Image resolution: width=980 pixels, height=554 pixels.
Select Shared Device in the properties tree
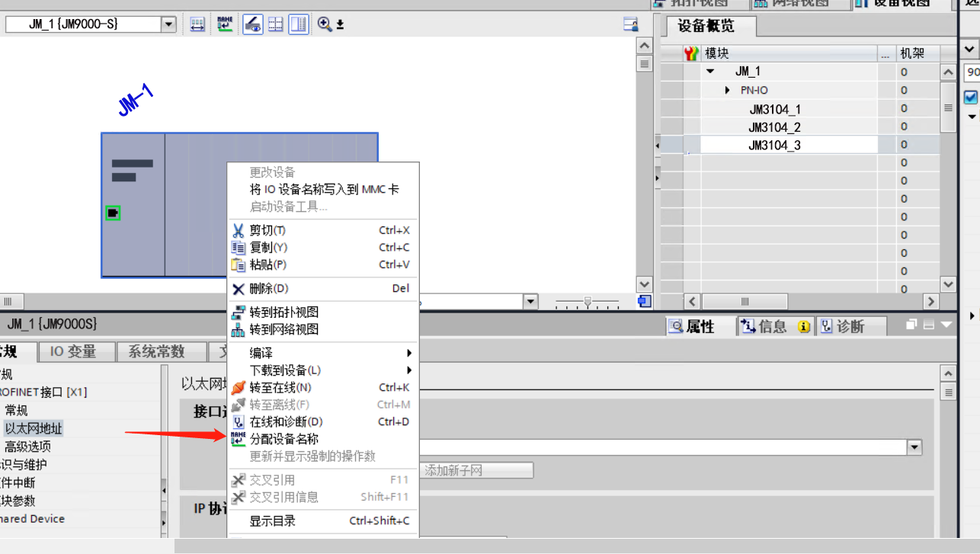coord(32,519)
